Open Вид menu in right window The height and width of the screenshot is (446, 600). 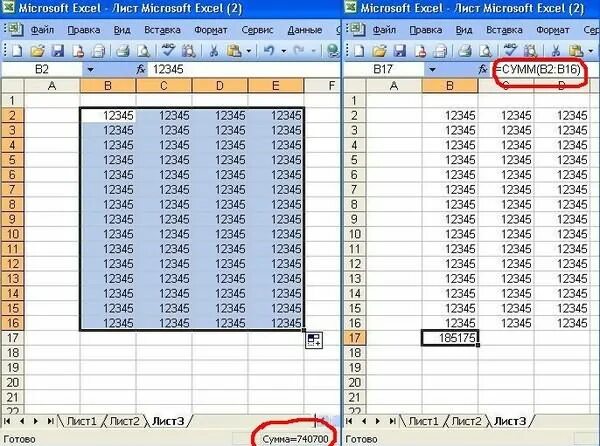[x=464, y=30]
